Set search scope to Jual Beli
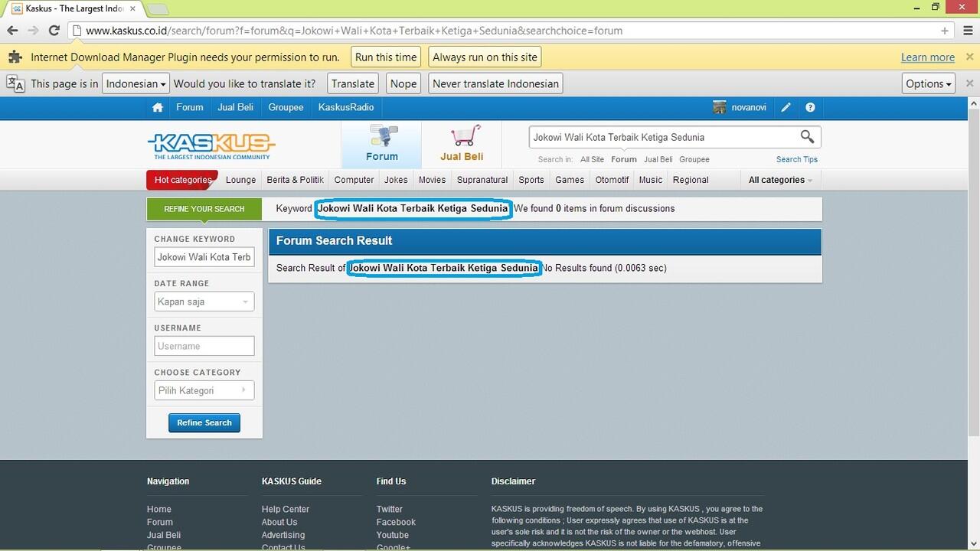 click(x=658, y=159)
